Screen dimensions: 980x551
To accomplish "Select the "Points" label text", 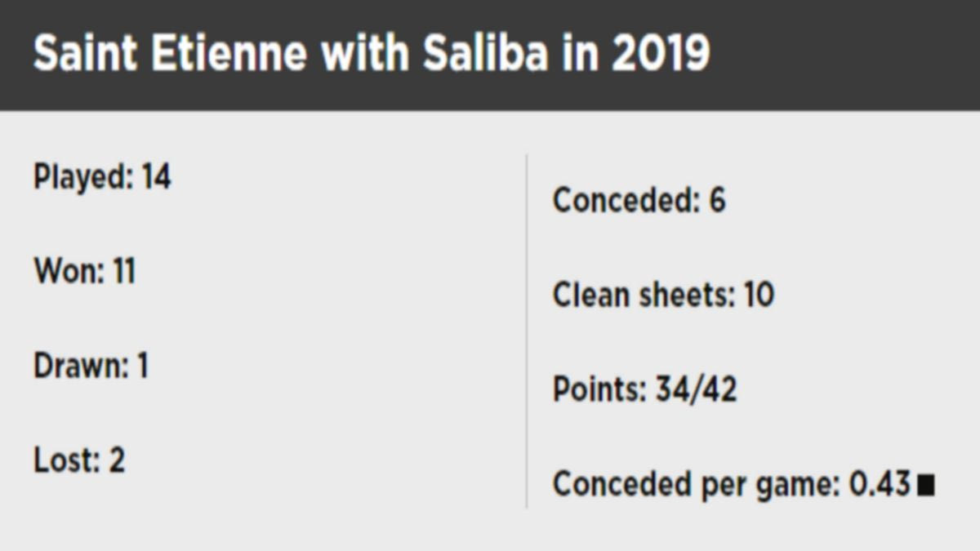I will click(x=598, y=389).
